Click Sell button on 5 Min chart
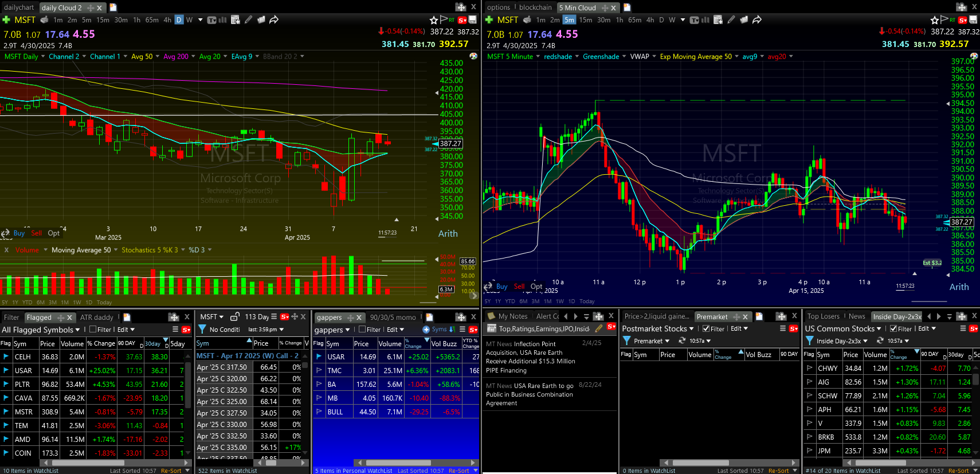Image resolution: width=980 pixels, height=474 pixels. coord(519,287)
